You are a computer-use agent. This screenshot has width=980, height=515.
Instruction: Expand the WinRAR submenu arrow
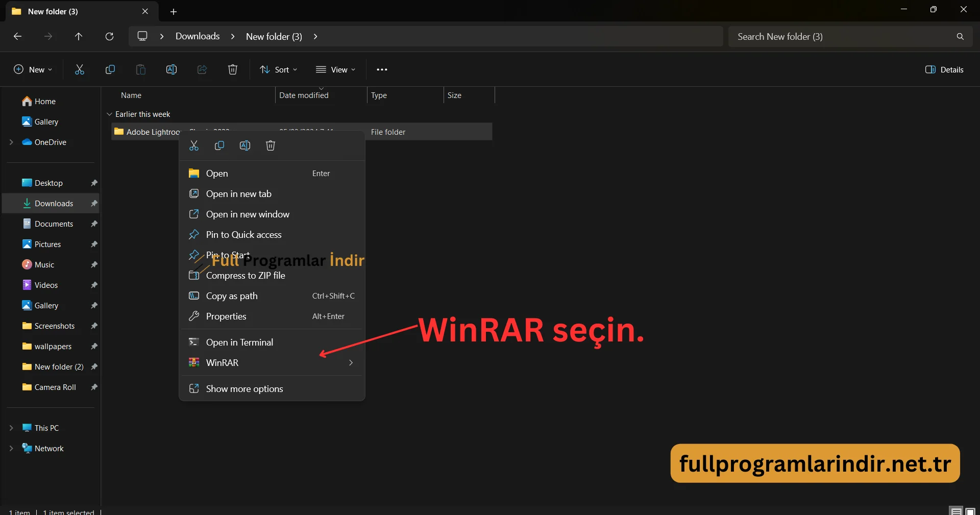351,362
